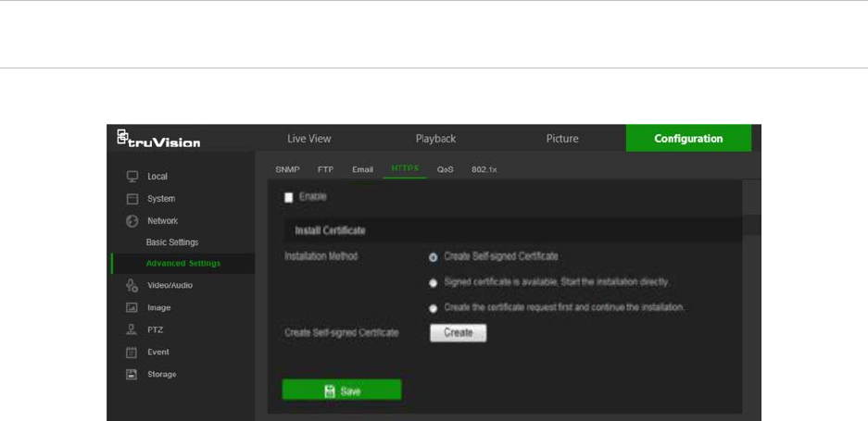Select the Configuration tab
The image size is (868, 421).
(x=688, y=138)
